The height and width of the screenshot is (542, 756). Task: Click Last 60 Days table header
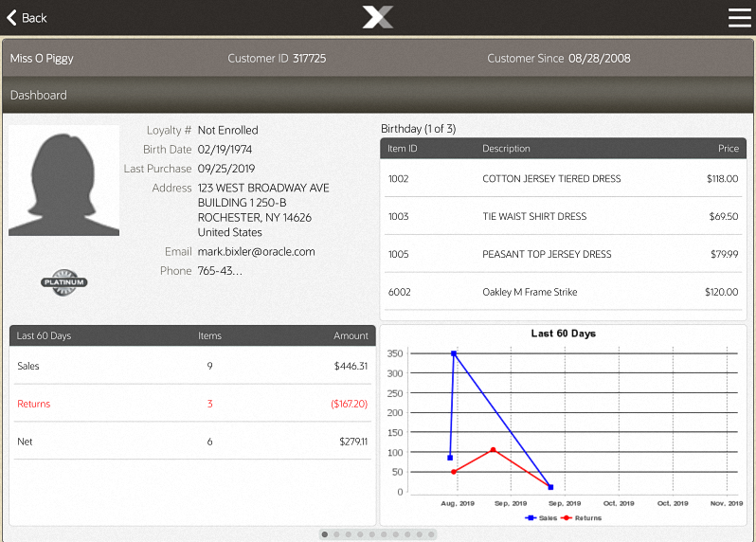coord(44,335)
